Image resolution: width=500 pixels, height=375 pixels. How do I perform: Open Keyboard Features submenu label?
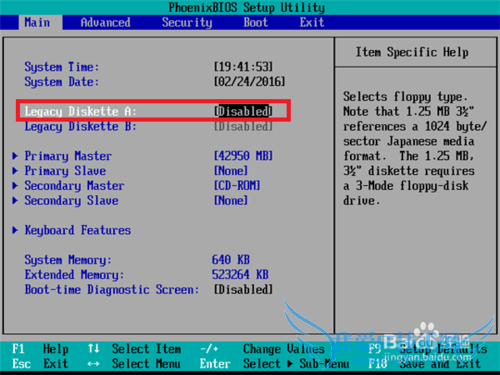point(77,230)
